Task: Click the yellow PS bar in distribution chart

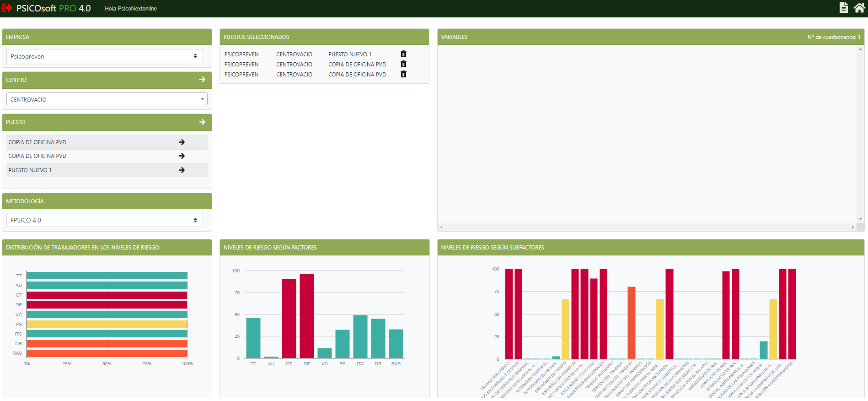Action: pyautogui.click(x=107, y=324)
